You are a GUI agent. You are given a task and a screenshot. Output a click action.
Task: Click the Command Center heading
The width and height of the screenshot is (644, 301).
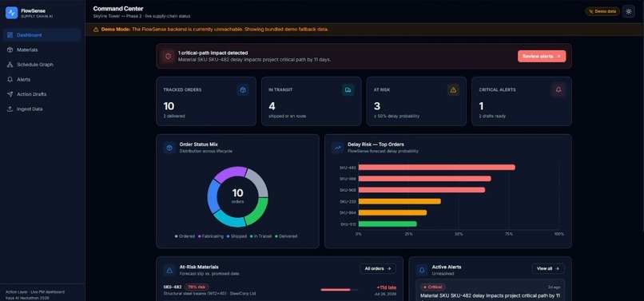[x=118, y=9]
